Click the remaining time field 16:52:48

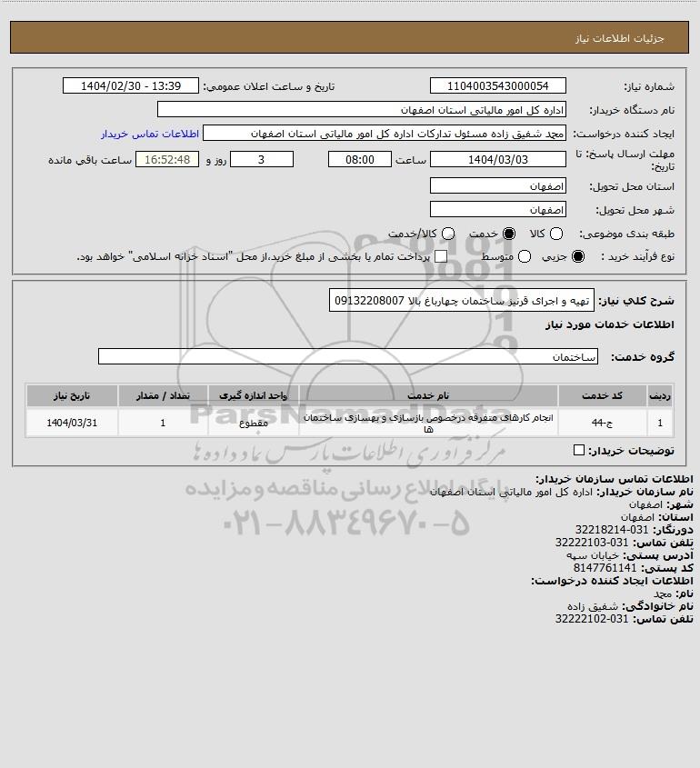point(167,159)
